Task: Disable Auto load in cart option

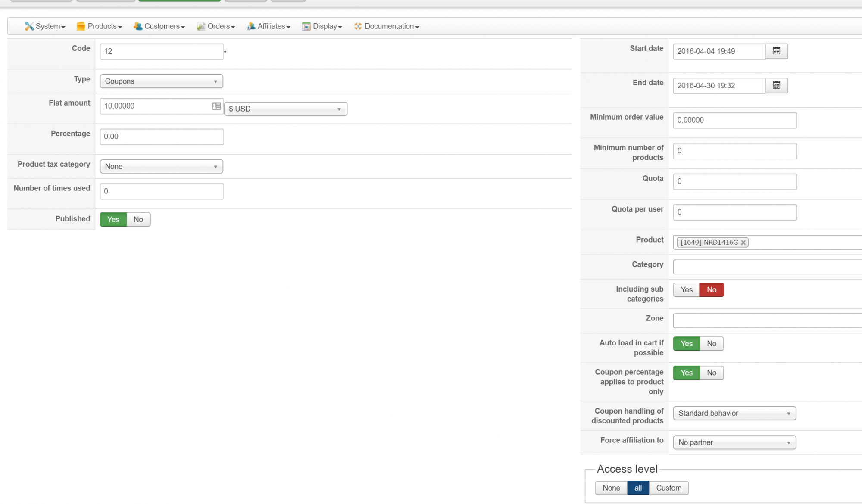Action: [711, 344]
